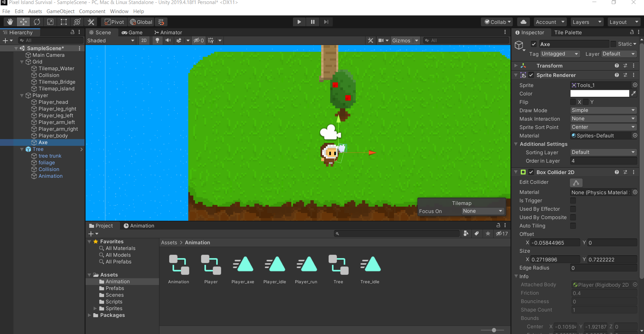
Task: Open Sprite Renderer help reference
Action: click(617, 75)
